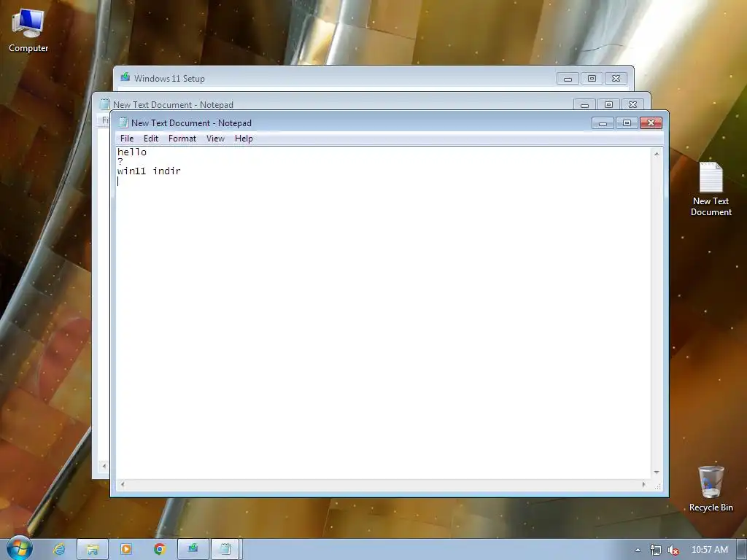
Task: Click the Windows 11 Setup title bar icon
Action: tap(125, 77)
